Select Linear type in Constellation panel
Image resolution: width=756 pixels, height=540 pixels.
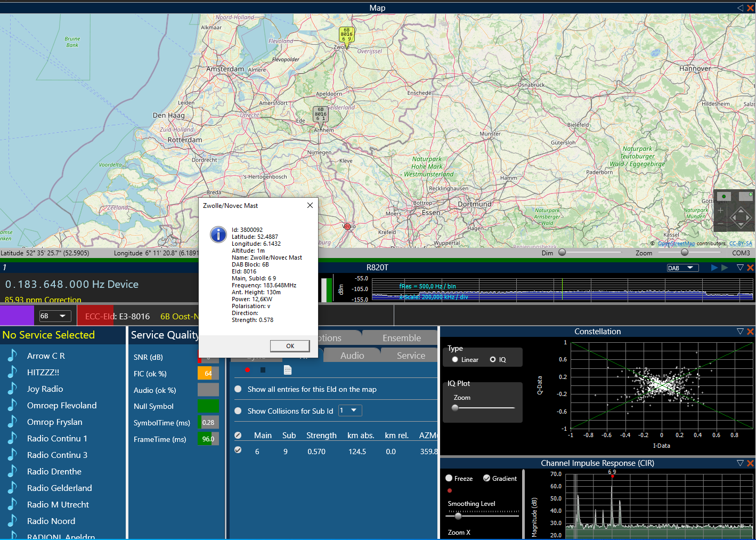pyautogui.click(x=455, y=359)
